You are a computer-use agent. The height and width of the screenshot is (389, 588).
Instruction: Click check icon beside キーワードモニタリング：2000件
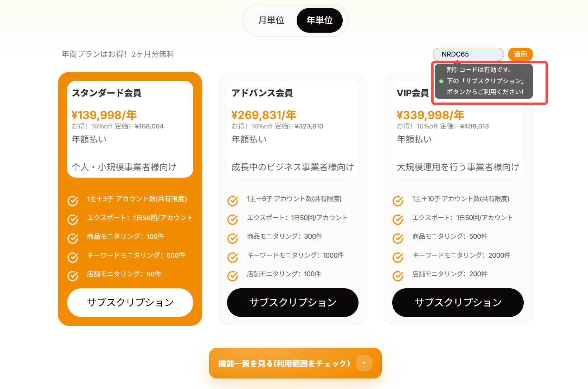click(x=398, y=257)
